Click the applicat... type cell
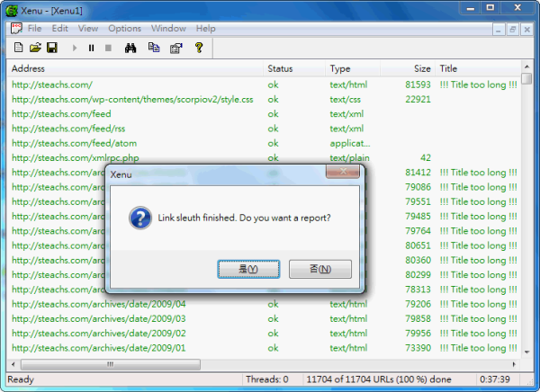Screen dimensions: 540x392 (350, 143)
